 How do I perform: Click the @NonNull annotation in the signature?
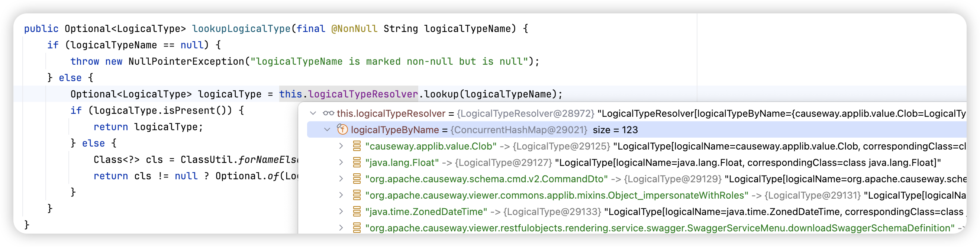coord(354,29)
